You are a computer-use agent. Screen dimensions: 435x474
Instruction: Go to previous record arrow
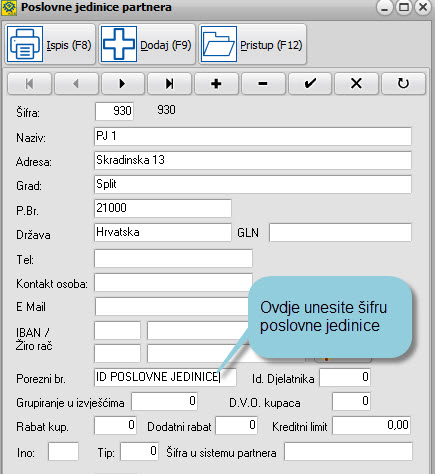click(76, 84)
